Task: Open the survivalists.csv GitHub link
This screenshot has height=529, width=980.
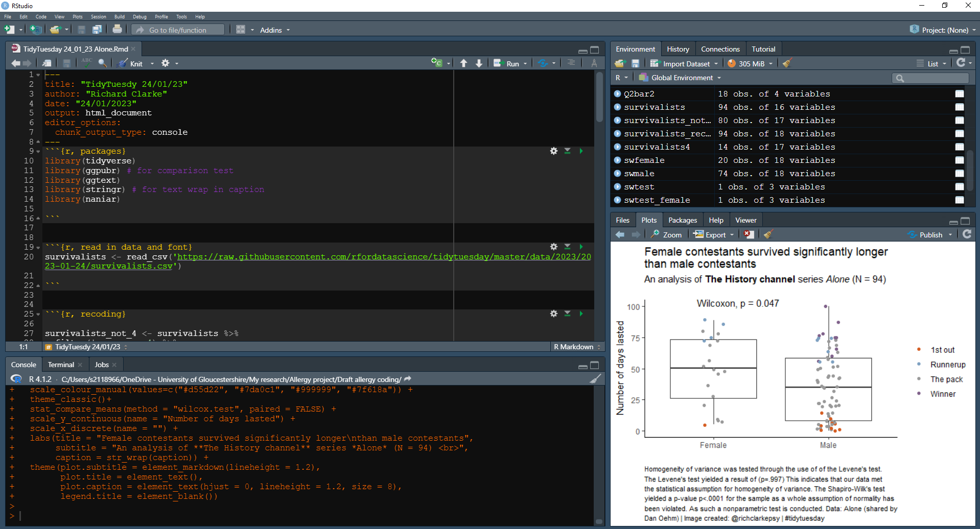Action: point(318,261)
